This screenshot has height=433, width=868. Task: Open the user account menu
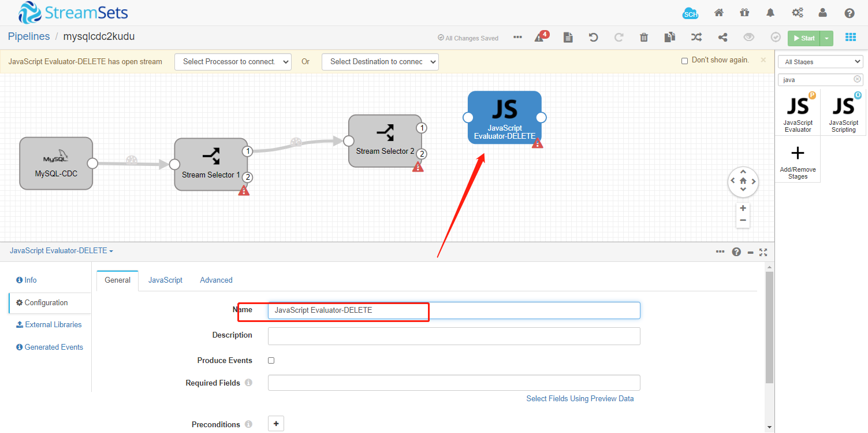tap(823, 13)
